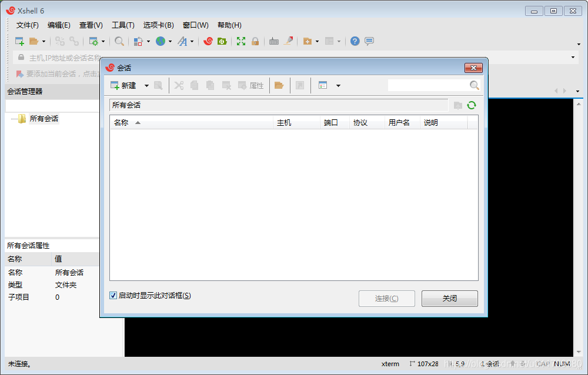This screenshot has height=375, width=588.
Task: Sort sessions by the 主机 column header
Action: click(x=296, y=123)
